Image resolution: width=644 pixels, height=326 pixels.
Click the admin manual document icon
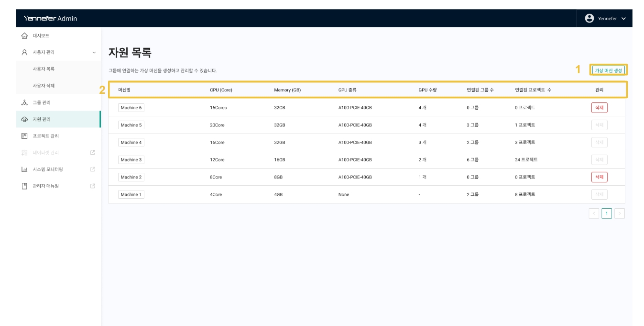click(x=25, y=186)
